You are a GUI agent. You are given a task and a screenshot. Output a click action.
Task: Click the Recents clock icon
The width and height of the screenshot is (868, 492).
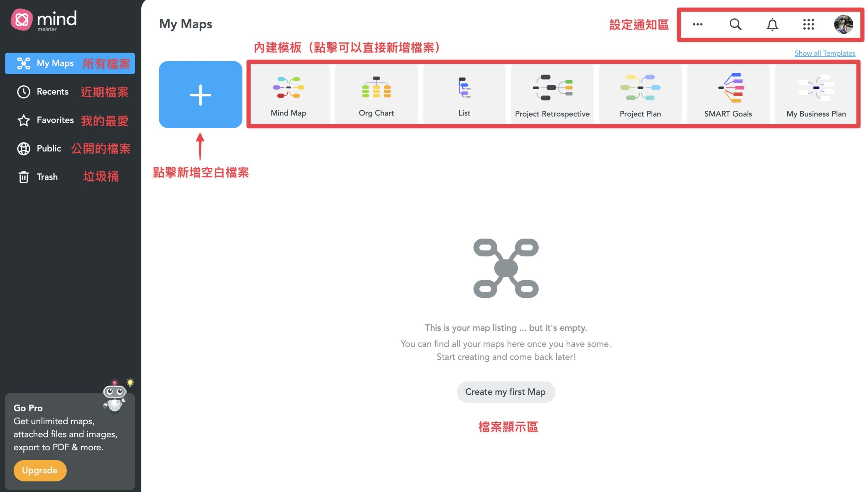23,92
